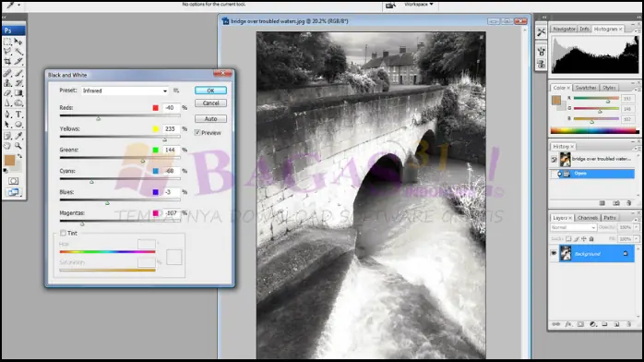
Task: Click Create new adjustment layer icon
Action: (x=592, y=324)
